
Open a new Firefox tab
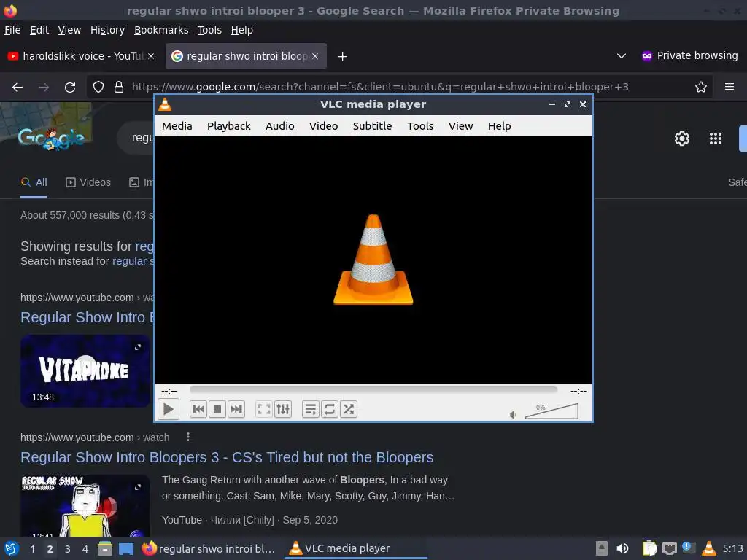pos(343,57)
